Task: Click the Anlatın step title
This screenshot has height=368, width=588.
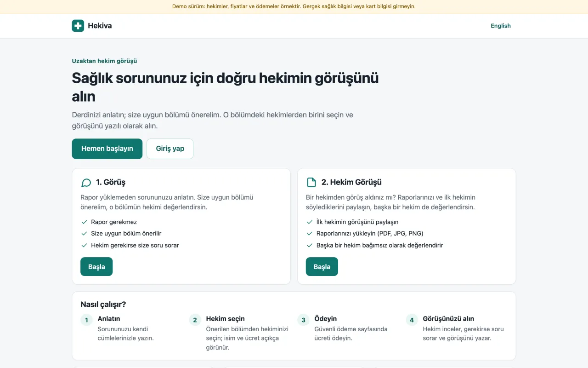Action: tap(109, 318)
